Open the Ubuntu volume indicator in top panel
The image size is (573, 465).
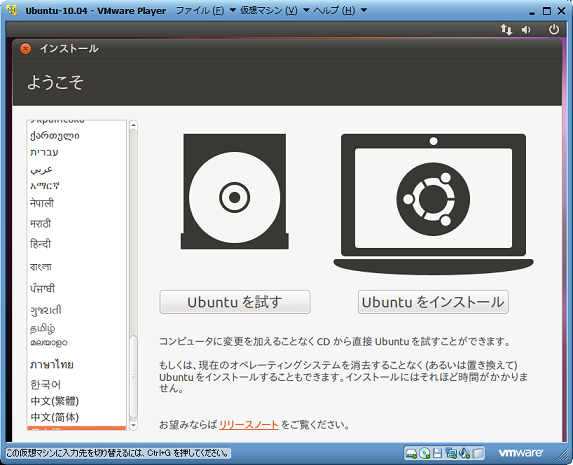point(526,30)
